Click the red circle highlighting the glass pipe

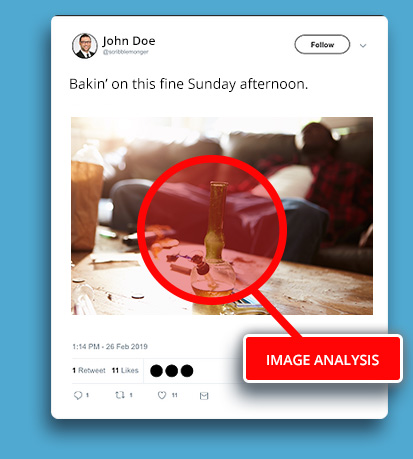tap(212, 230)
